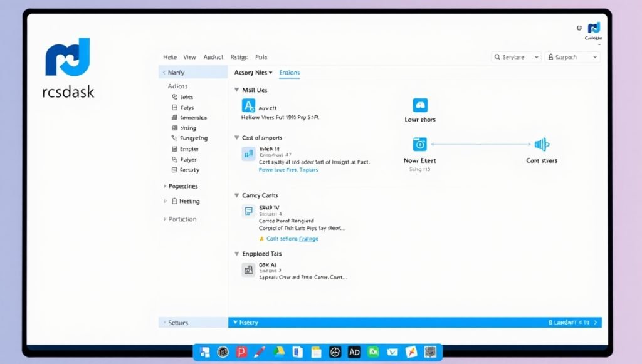The image size is (642, 364).
Task: Click the Servtare search field
Action: tap(516, 57)
